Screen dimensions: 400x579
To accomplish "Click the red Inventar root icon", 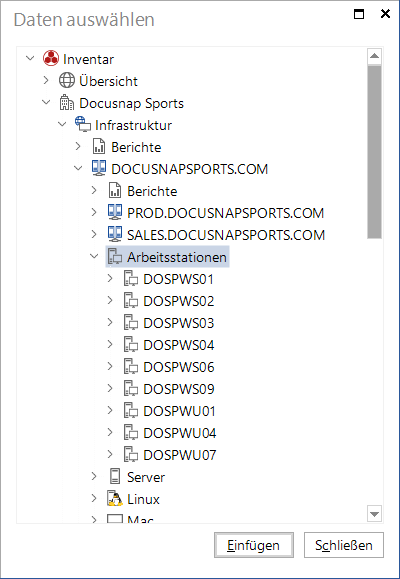I will point(51,58).
